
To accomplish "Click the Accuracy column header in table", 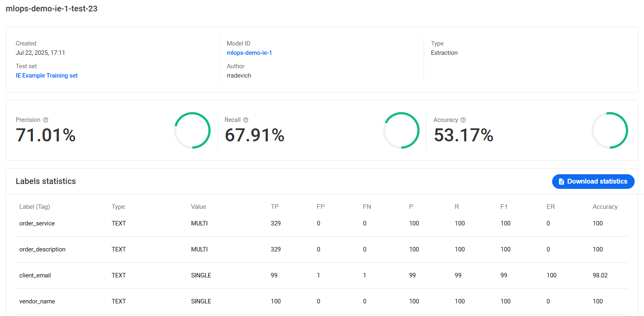I will pos(605,207).
